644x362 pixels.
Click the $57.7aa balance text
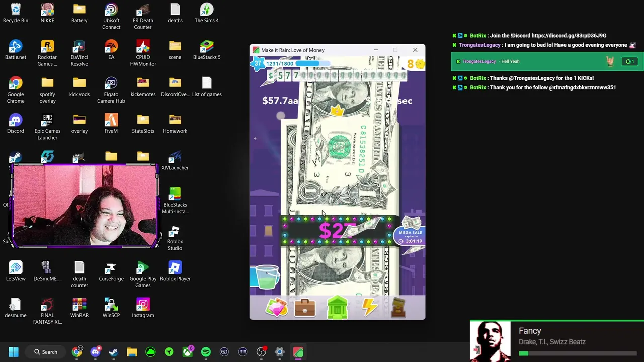pyautogui.click(x=280, y=101)
